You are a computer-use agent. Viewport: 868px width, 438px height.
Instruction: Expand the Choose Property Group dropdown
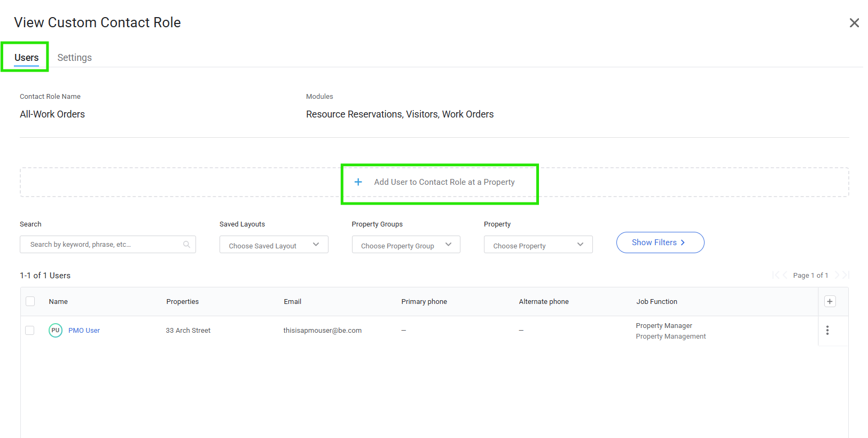click(406, 245)
